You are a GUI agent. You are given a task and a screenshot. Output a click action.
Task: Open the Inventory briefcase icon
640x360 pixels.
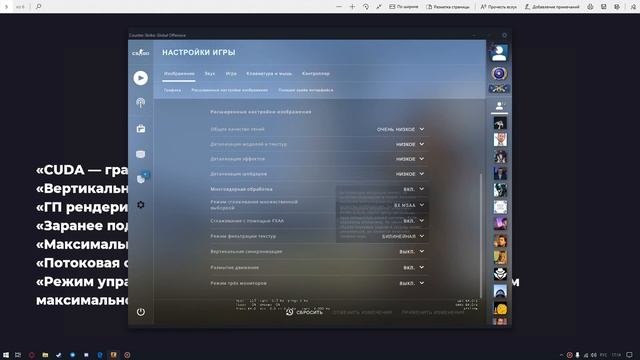point(140,129)
